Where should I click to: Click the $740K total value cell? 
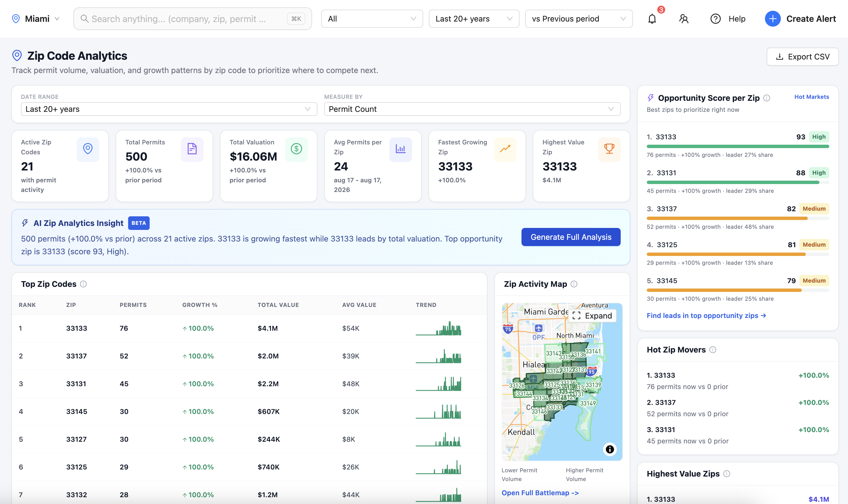pos(268,467)
